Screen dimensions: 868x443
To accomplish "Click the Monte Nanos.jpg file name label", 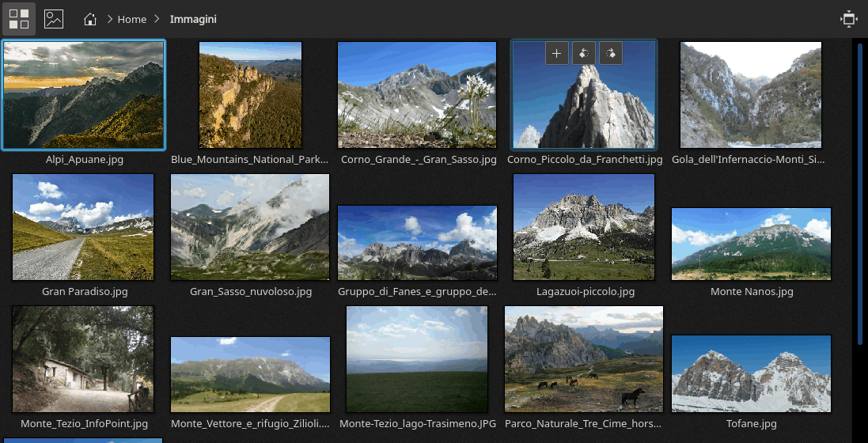I will pos(752,292).
